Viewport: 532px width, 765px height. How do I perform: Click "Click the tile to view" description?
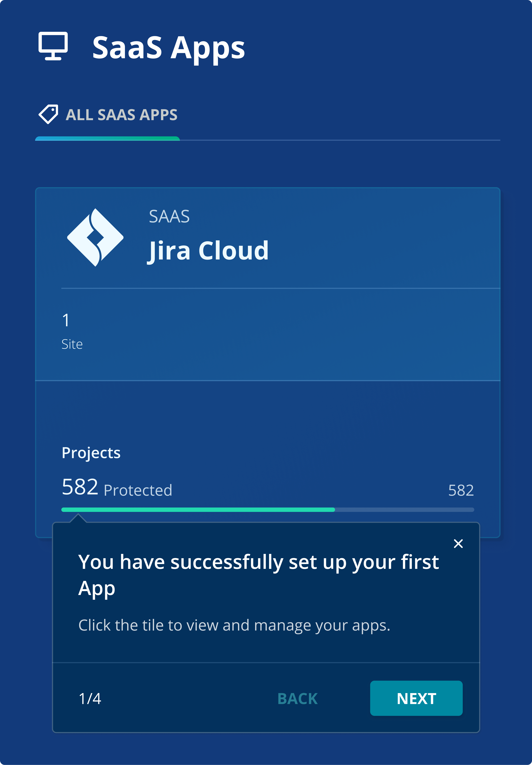(x=234, y=625)
